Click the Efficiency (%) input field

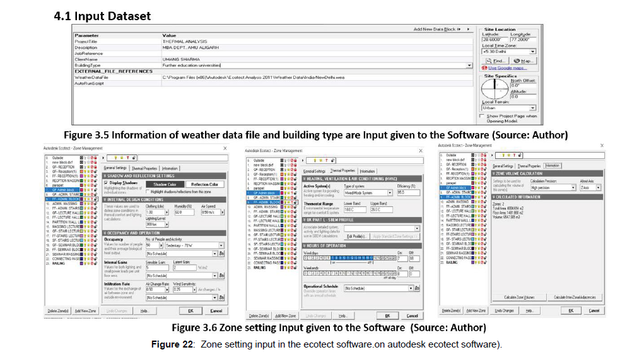click(408, 192)
